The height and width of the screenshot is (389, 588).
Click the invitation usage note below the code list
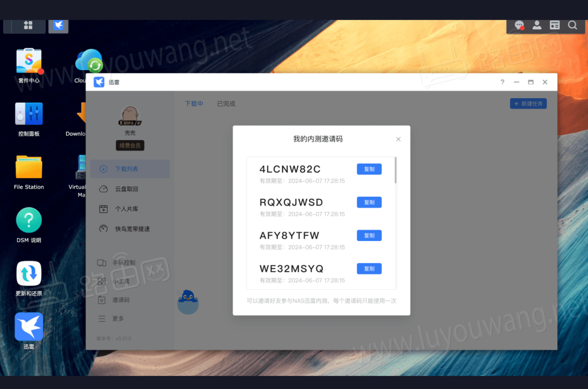[322, 301]
